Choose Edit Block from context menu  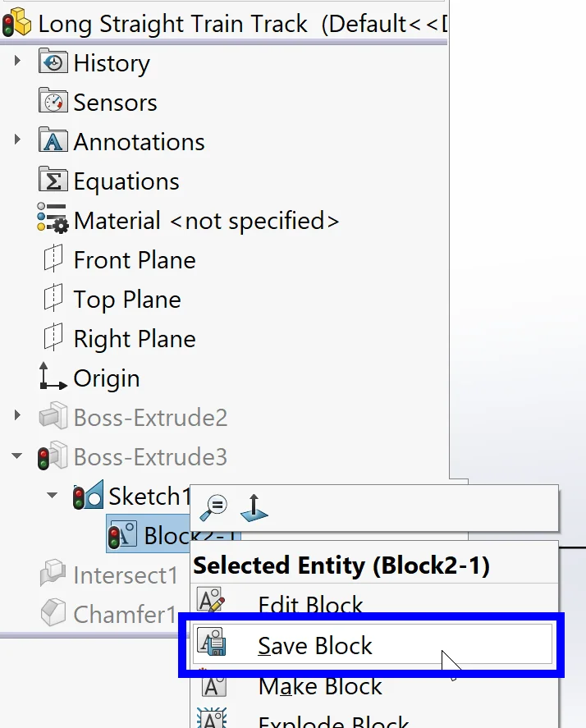pyautogui.click(x=310, y=606)
